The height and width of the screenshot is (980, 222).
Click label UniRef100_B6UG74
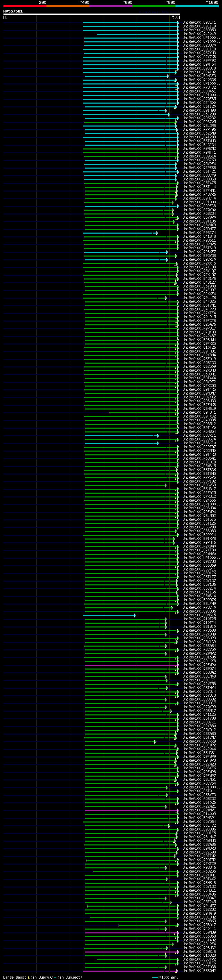[199, 439]
